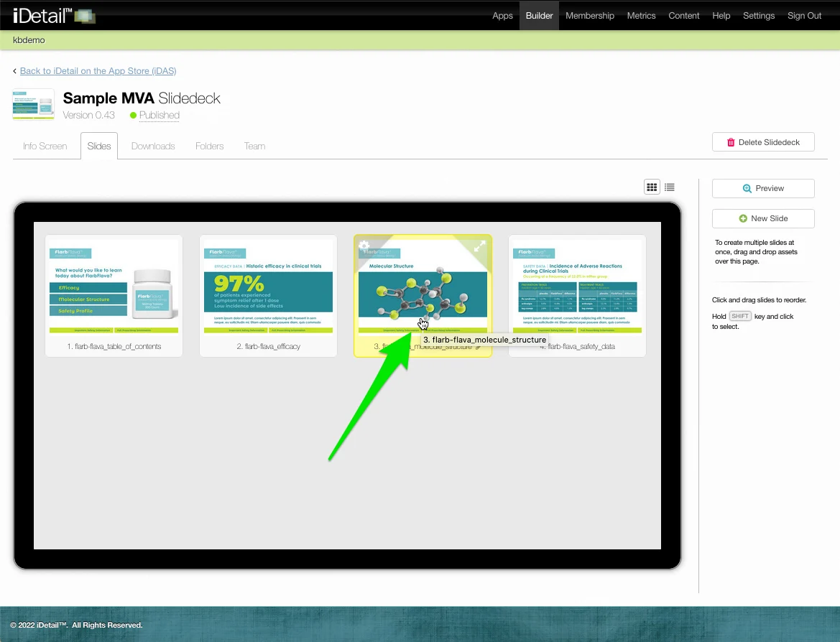Switch to list view of slides
This screenshot has height=642, width=840.
(670, 187)
